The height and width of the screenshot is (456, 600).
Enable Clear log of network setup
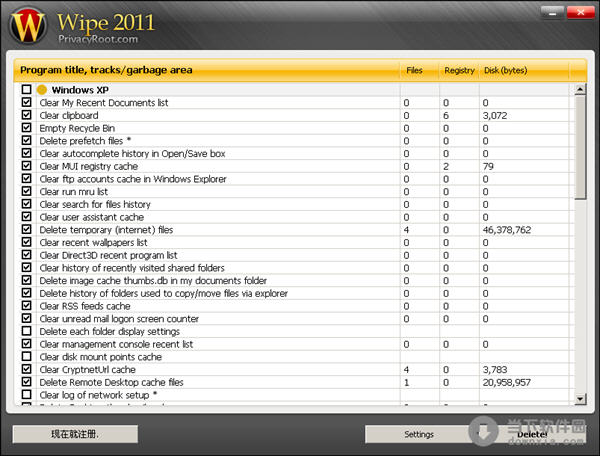tap(26, 394)
